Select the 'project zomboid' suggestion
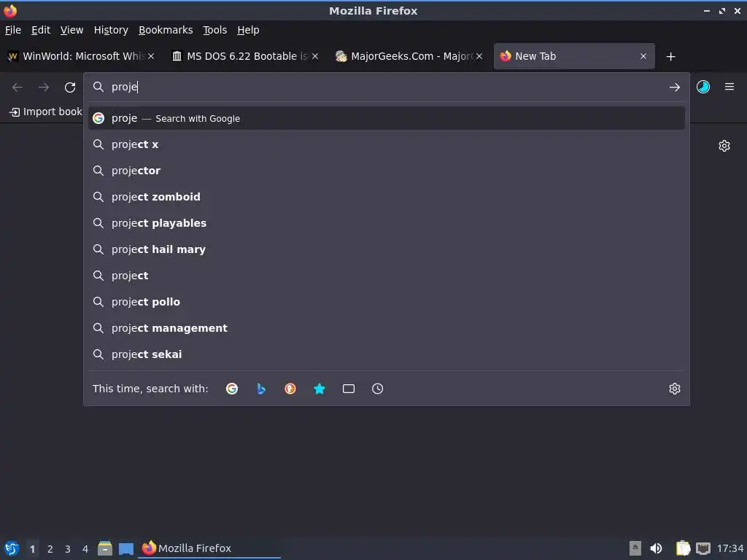 pyautogui.click(x=387, y=197)
